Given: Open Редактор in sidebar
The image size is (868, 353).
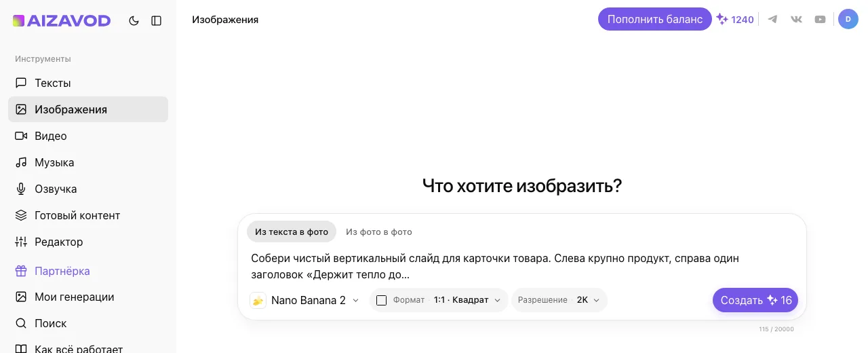Looking at the screenshot, I should coord(88,242).
